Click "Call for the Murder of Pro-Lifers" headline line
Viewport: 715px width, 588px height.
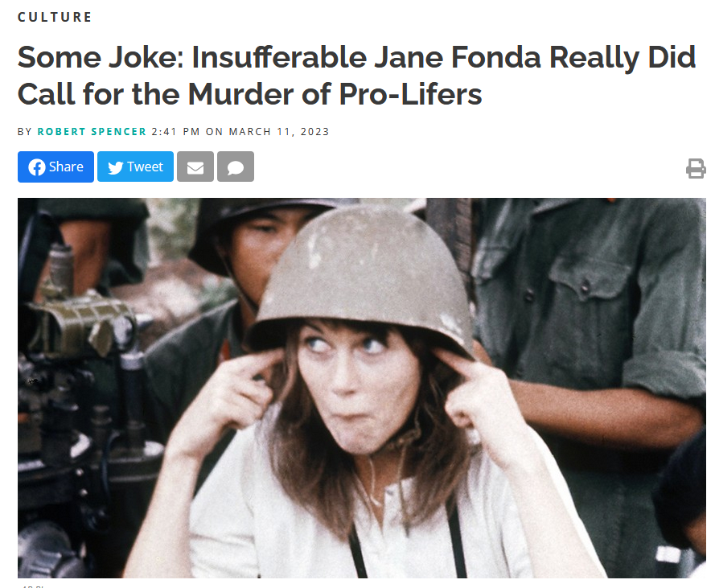point(249,94)
